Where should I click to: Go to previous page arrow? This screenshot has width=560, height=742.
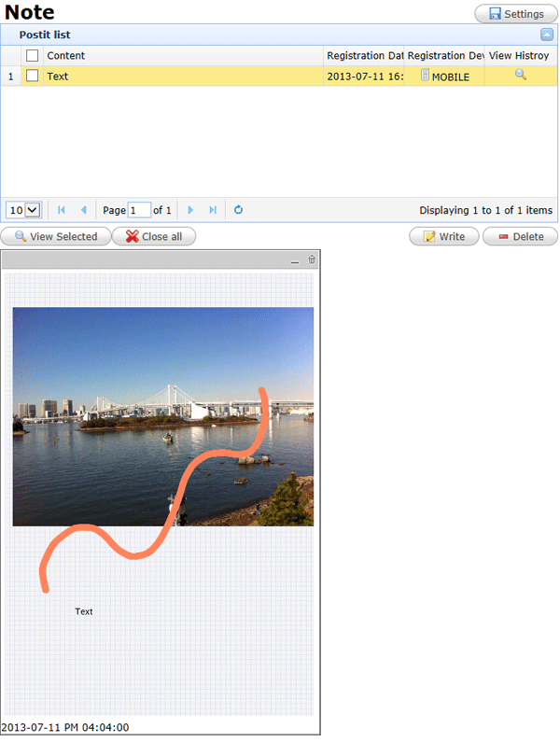(x=83, y=210)
